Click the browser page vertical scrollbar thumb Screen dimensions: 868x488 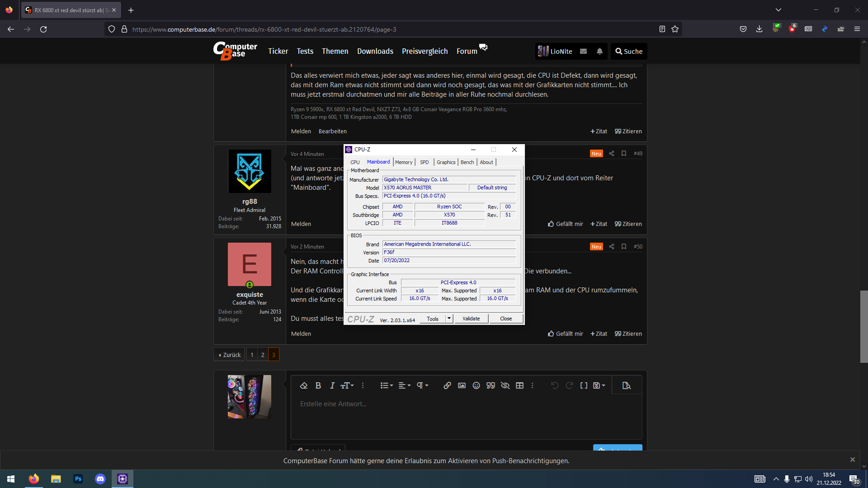(863, 326)
